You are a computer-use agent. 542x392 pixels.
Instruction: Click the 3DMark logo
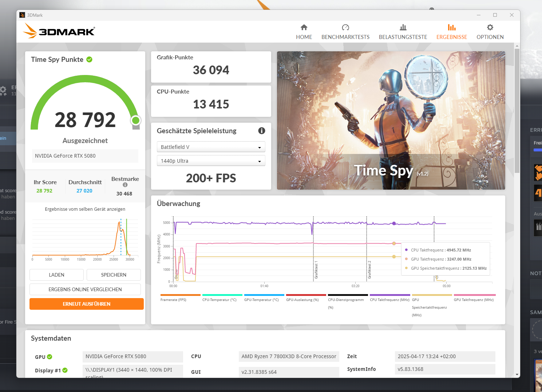point(59,31)
